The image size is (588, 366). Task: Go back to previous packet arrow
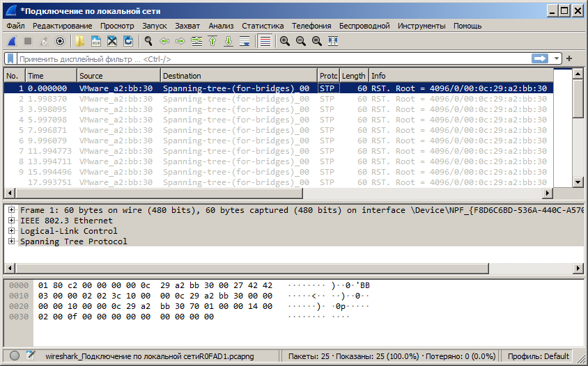click(x=164, y=41)
